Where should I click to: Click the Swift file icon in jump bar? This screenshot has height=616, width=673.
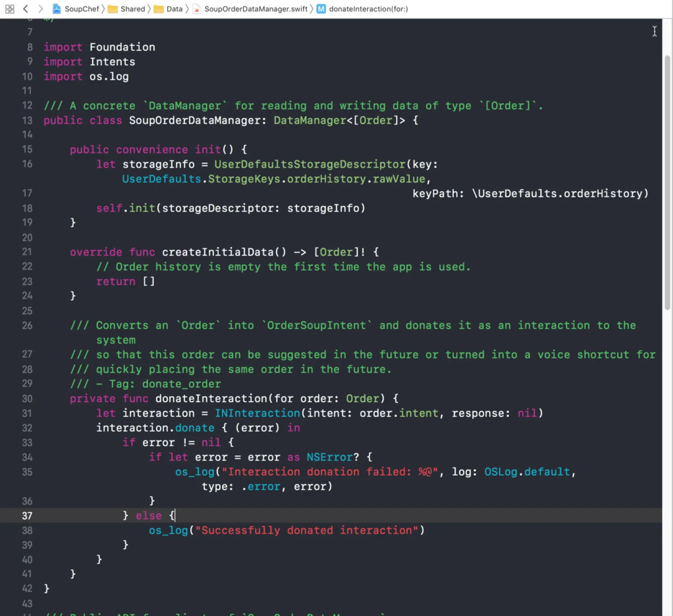(x=197, y=9)
